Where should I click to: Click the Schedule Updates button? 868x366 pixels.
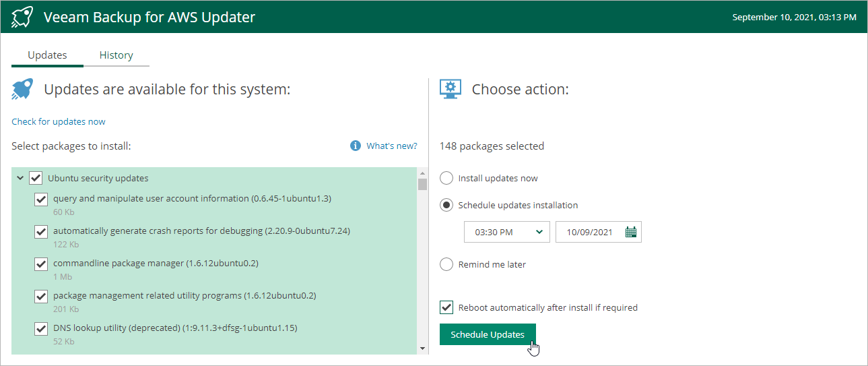click(x=488, y=334)
